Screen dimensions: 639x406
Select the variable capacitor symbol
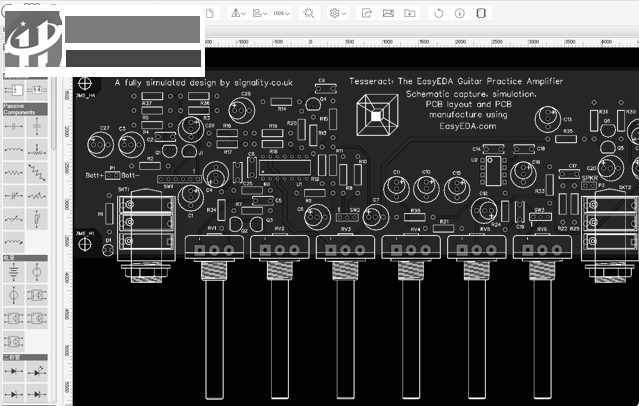coord(13,196)
